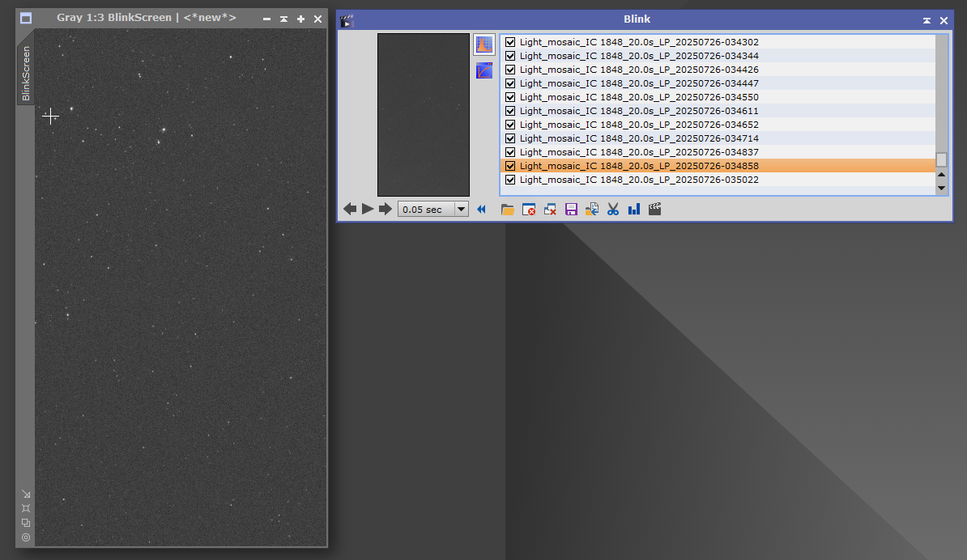Click the purple floppy disk save icon
This screenshot has height=560, width=967.
[x=571, y=210]
